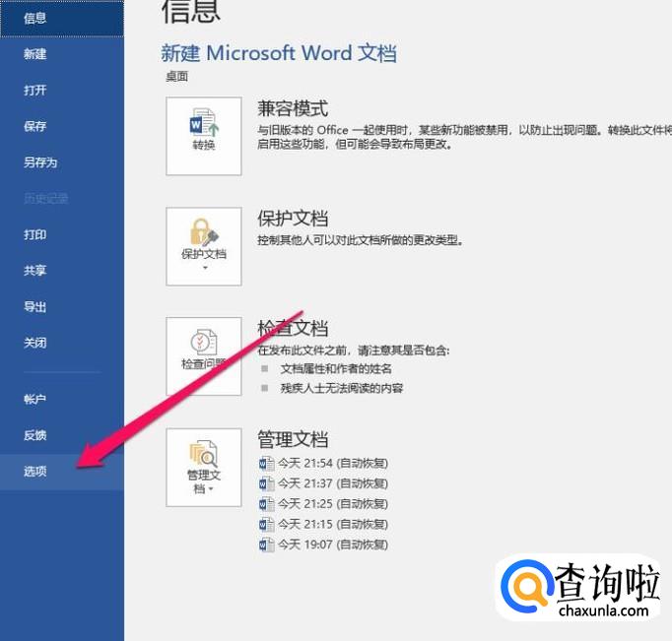Click 关闭 in the sidebar

[62, 343]
